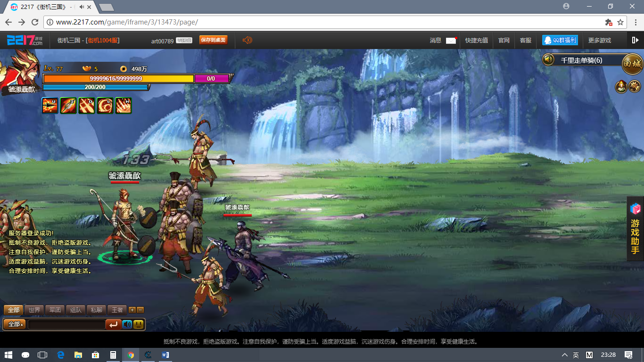Screen dimensions: 644x362
Task: Open the 官网 link
Action: 504,41
